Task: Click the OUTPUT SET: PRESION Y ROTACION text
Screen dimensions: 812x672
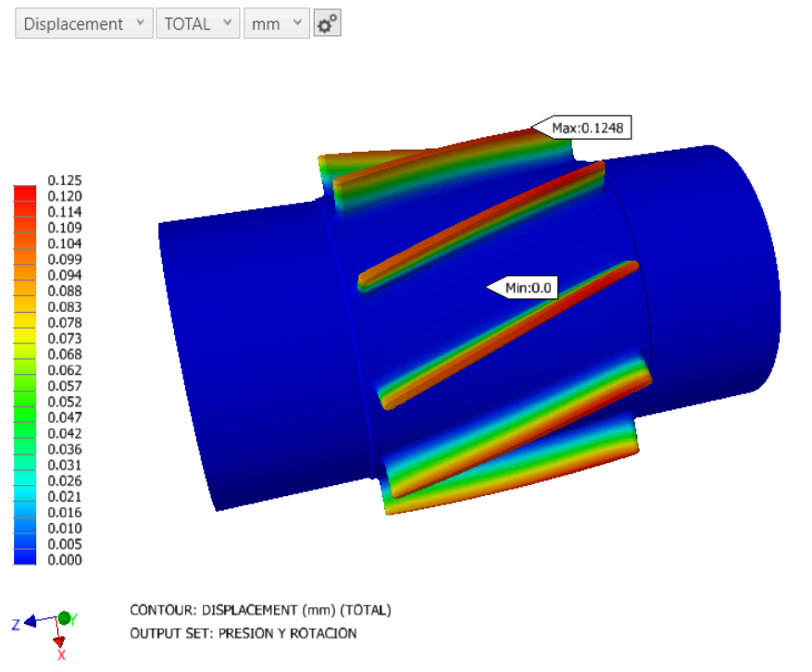Action: [243, 633]
